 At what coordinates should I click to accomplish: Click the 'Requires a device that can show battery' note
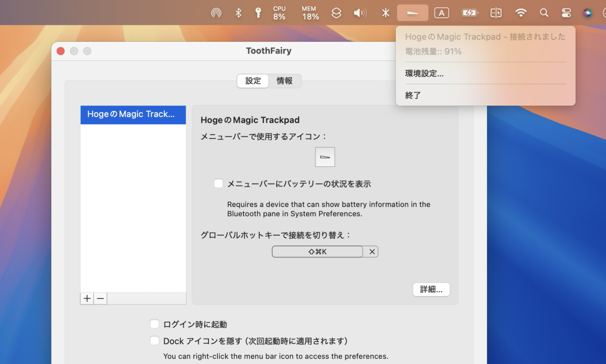[x=329, y=209]
